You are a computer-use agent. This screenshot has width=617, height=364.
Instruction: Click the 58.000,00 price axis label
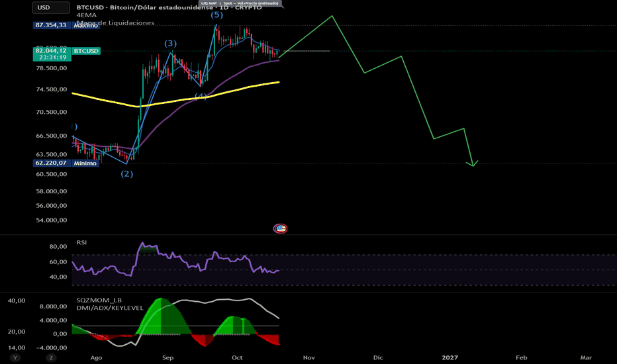pos(52,191)
